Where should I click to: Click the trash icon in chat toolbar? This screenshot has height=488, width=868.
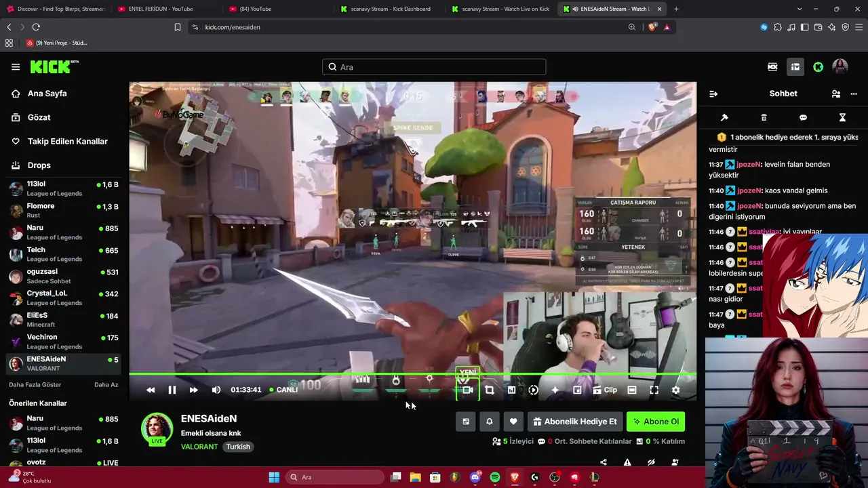(x=764, y=117)
